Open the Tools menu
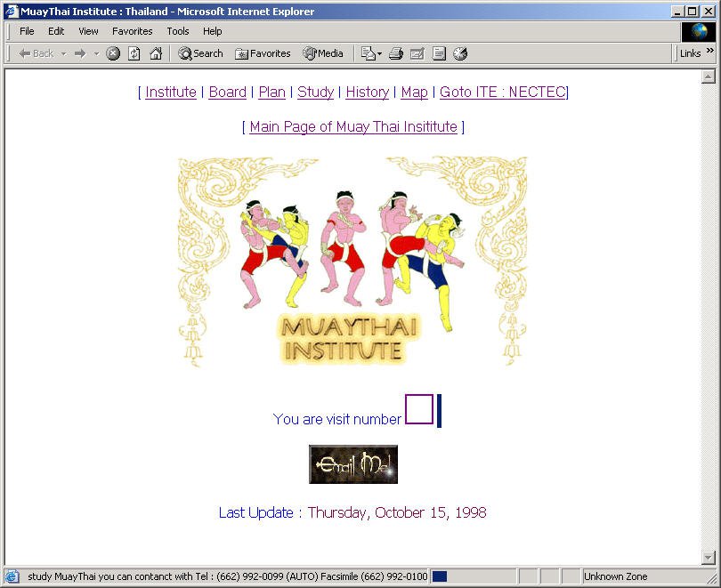The width and height of the screenshot is (721, 588). 178,31
